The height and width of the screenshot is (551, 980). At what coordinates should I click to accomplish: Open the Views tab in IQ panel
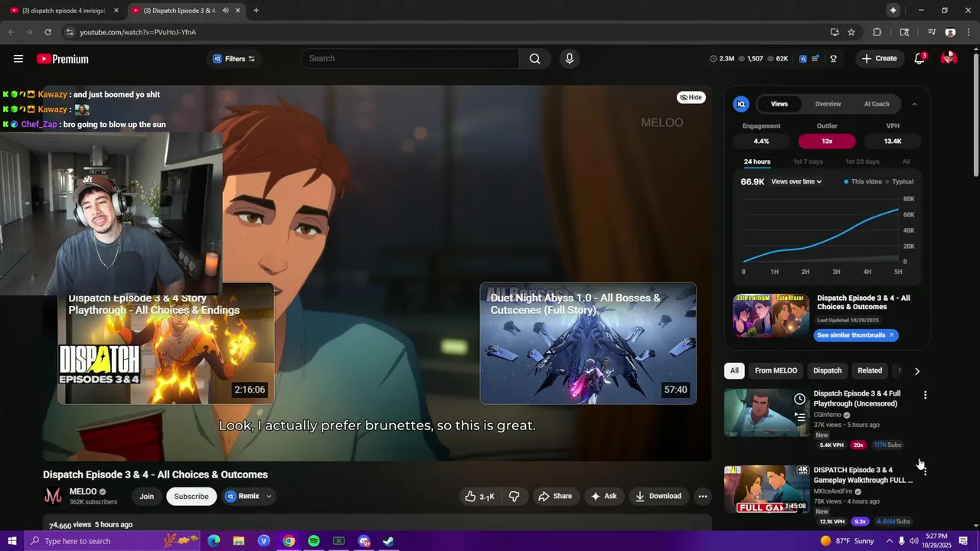point(779,104)
